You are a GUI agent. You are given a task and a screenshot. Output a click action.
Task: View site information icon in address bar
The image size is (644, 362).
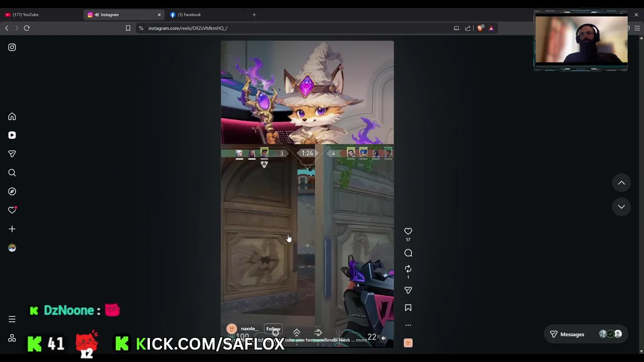point(141,28)
